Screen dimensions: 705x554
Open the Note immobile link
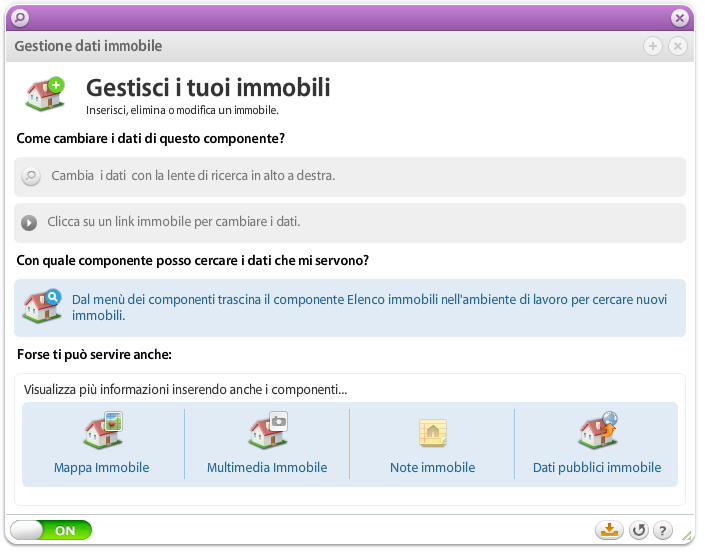[433, 468]
